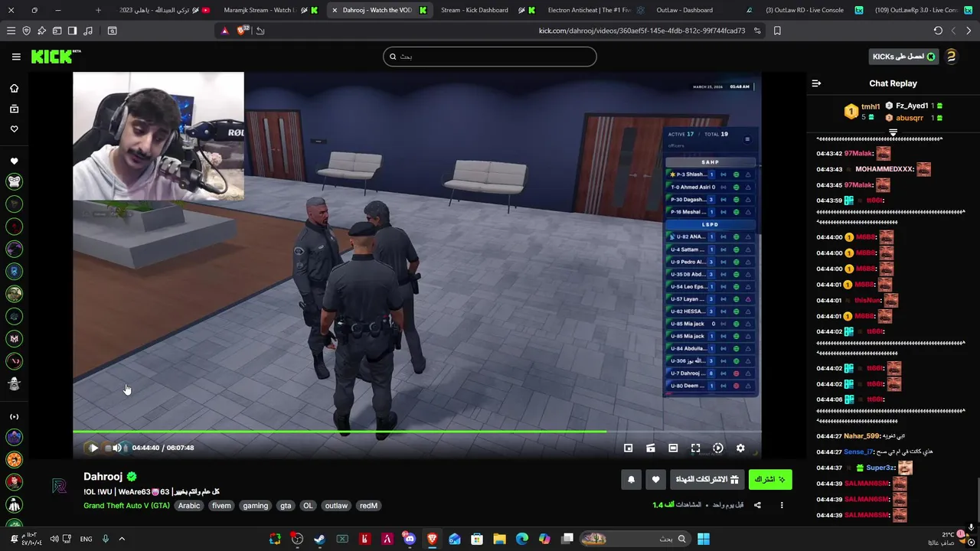Click the browser address bar URL
980x551 pixels.
tap(642, 31)
